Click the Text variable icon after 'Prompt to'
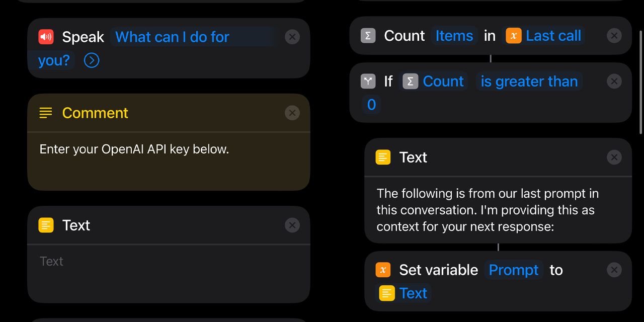 (385, 293)
